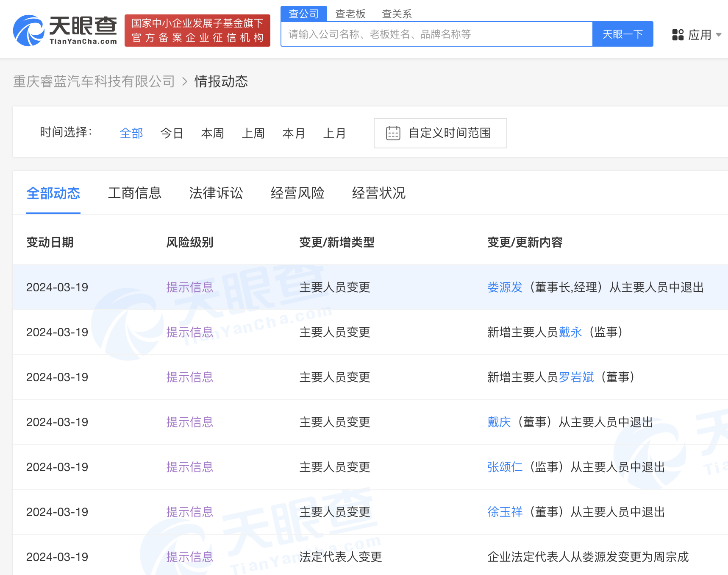Open the 重庆睿蓝汽车科技有限公司 breadcrumb link
The height and width of the screenshot is (575, 728).
94,81
